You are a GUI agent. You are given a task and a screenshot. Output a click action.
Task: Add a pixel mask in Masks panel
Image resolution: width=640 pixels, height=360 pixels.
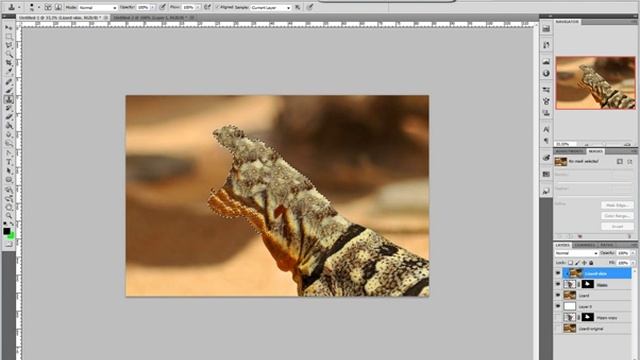(620, 162)
